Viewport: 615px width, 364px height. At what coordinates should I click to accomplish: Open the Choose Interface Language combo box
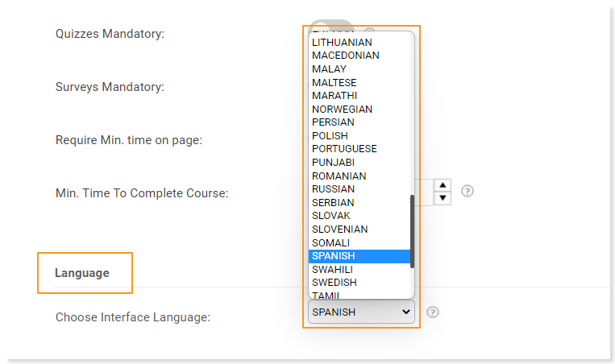point(361,312)
